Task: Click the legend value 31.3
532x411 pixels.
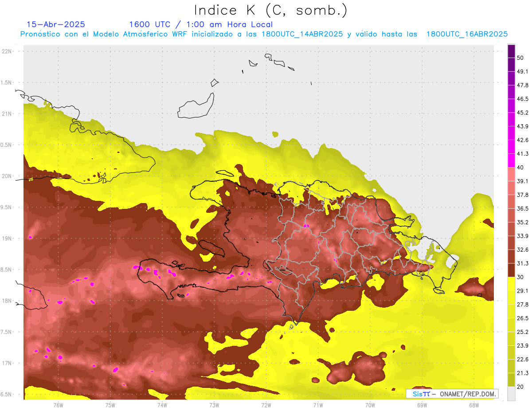Action: [x=523, y=263]
